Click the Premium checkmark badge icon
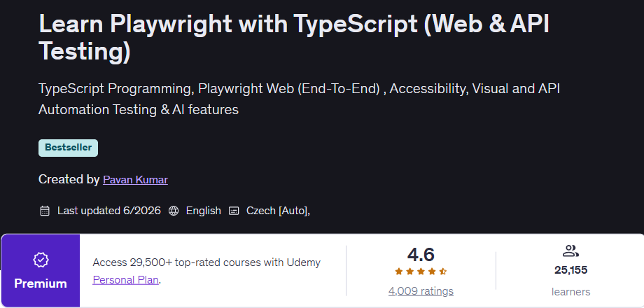This screenshot has width=644, height=308. [x=41, y=260]
